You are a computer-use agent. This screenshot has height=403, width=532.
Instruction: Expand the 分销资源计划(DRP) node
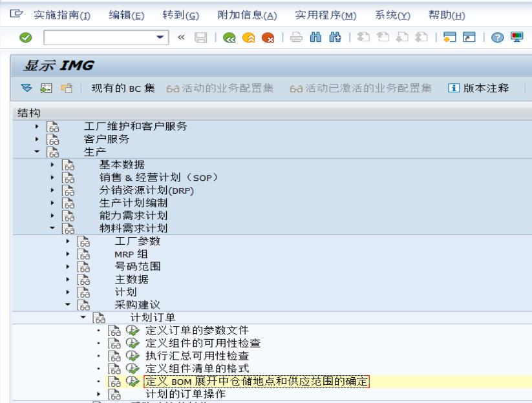click(x=52, y=191)
